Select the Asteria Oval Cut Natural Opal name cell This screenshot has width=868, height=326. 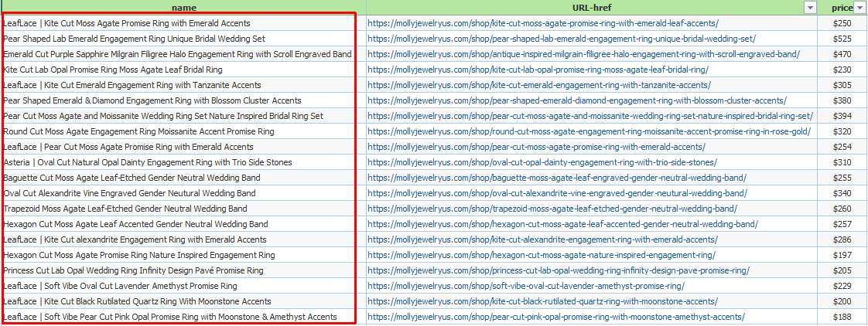148,162
